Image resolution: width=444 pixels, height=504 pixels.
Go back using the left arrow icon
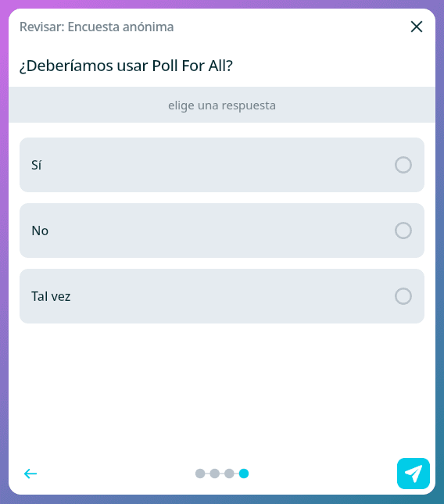coord(30,474)
